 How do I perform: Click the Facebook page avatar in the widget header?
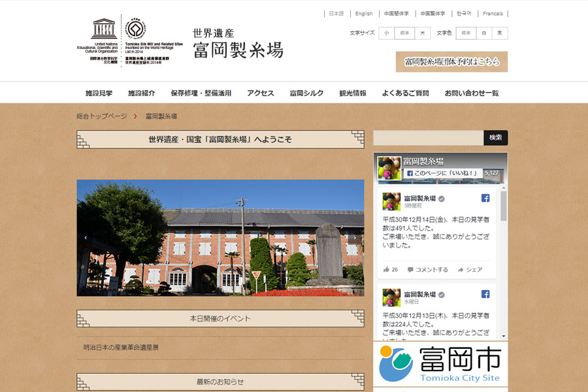389,168
